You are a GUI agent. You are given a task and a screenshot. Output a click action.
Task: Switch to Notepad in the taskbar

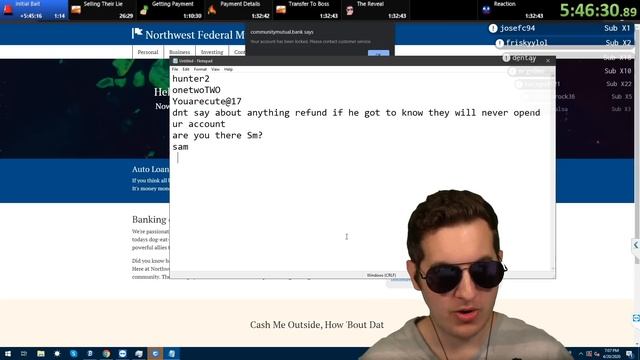(171, 353)
